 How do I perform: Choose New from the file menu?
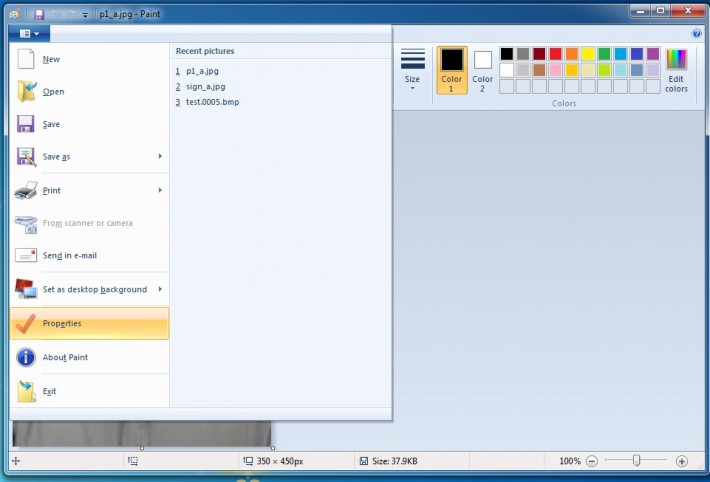tap(89, 59)
